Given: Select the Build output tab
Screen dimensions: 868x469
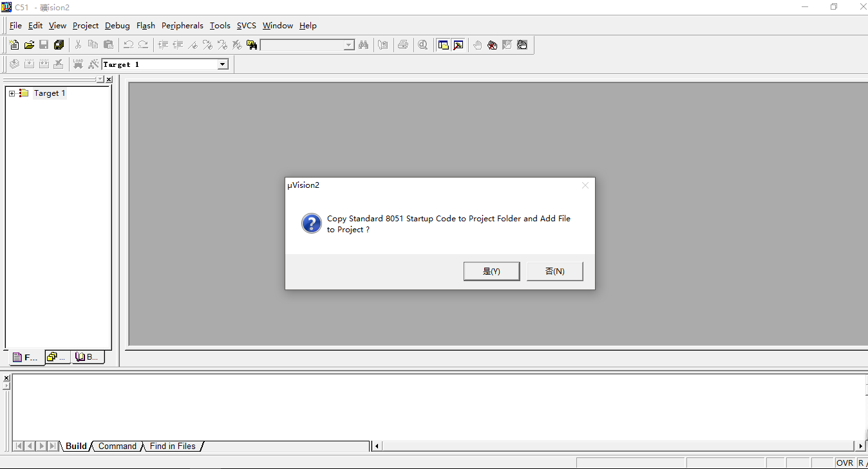Looking at the screenshot, I should point(76,446).
